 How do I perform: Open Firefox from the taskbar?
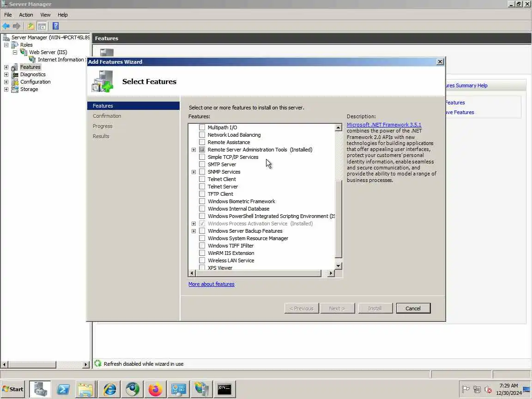(x=155, y=389)
